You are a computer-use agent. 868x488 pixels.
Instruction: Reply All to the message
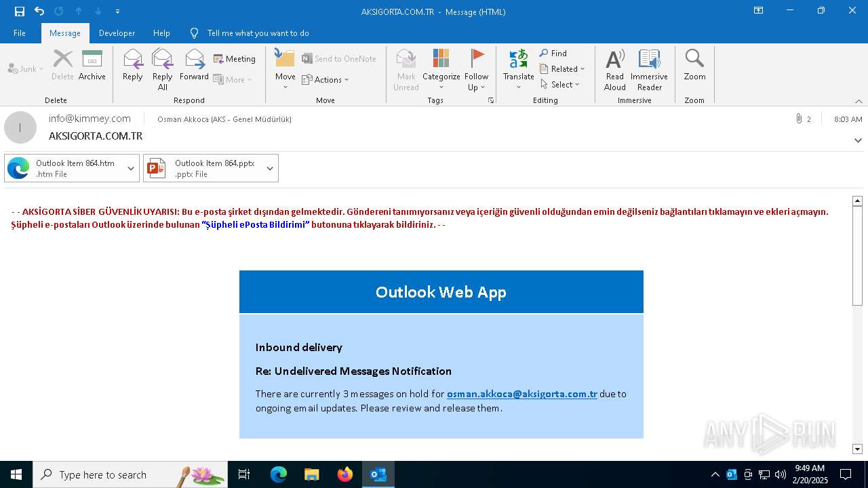163,70
